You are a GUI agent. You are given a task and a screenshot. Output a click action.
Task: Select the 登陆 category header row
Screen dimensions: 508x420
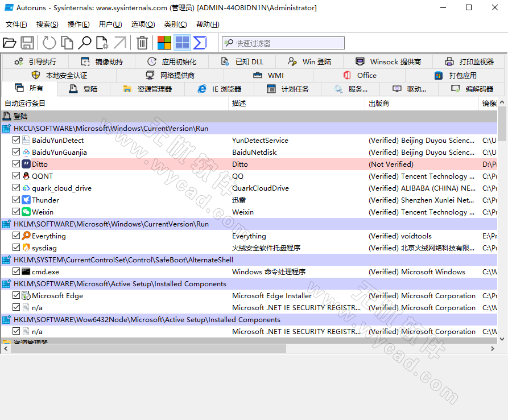[250, 116]
